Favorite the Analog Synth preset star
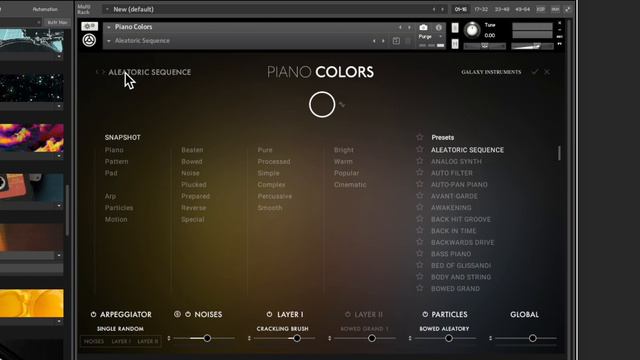The image size is (640, 360). point(420,161)
